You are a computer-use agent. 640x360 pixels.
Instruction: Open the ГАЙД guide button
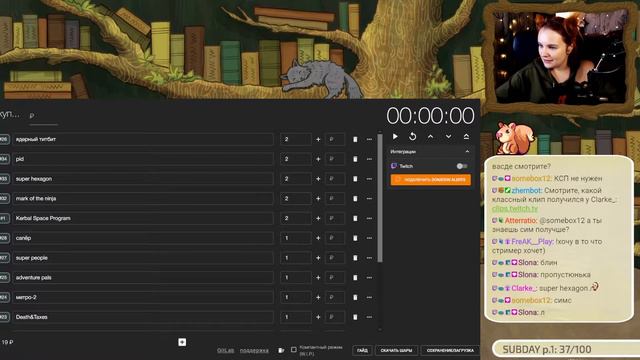click(x=362, y=350)
